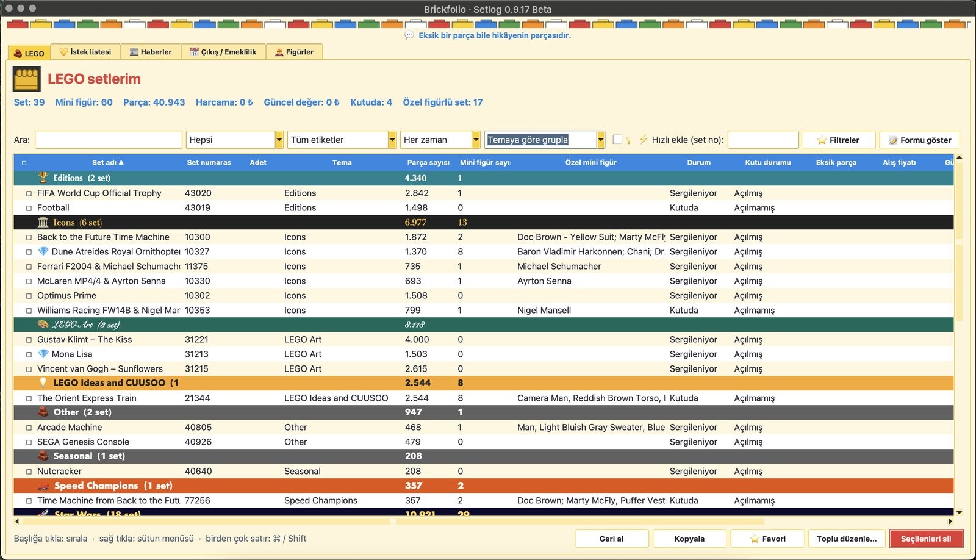
Task: Click the race car icon on Speed Champions
Action: click(x=43, y=486)
